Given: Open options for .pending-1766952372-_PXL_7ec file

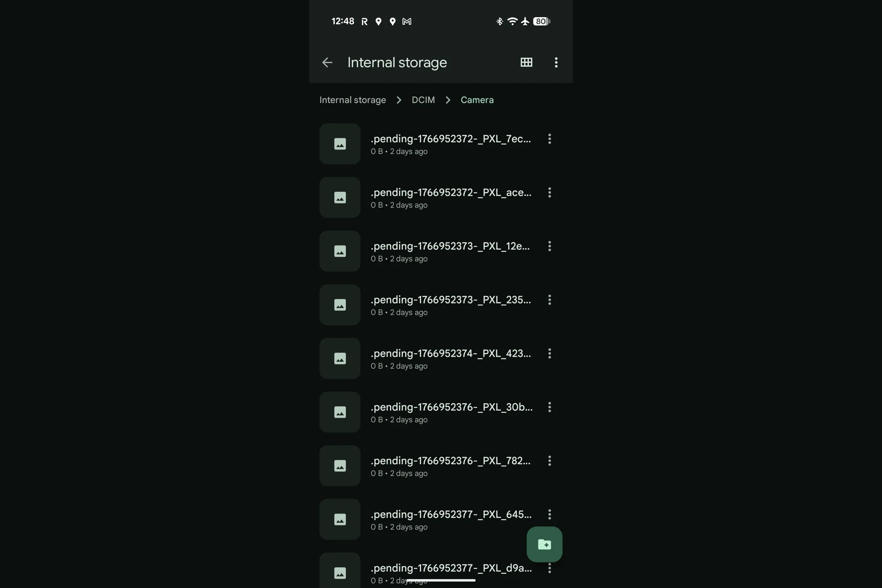Looking at the screenshot, I should [x=549, y=139].
